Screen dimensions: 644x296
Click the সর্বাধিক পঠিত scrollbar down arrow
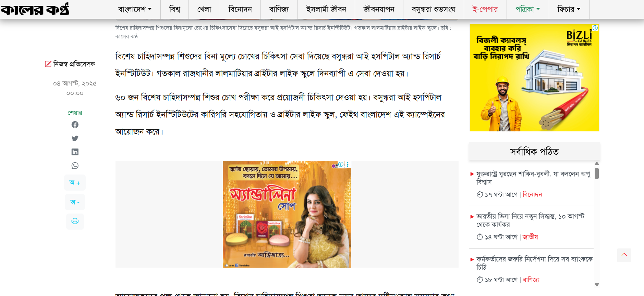[597, 284]
